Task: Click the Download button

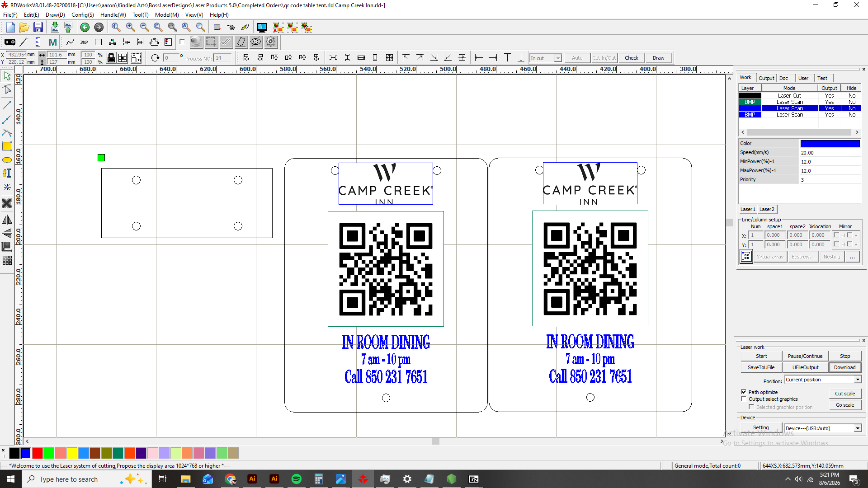Action: [x=844, y=367]
